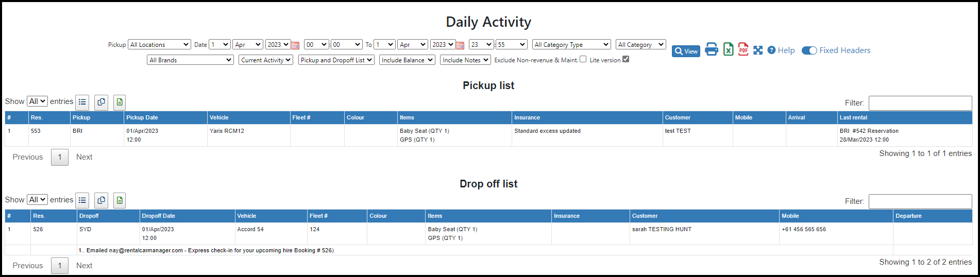Export report using the PDF icon
This screenshot has height=277, width=980.
pyautogui.click(x=743, y=49)
